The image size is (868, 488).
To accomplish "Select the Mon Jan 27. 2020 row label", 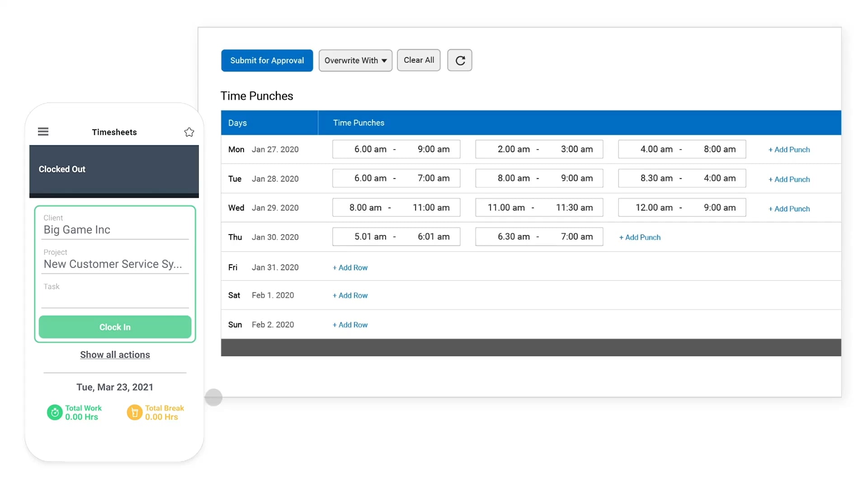I will [x=263, y=150].
